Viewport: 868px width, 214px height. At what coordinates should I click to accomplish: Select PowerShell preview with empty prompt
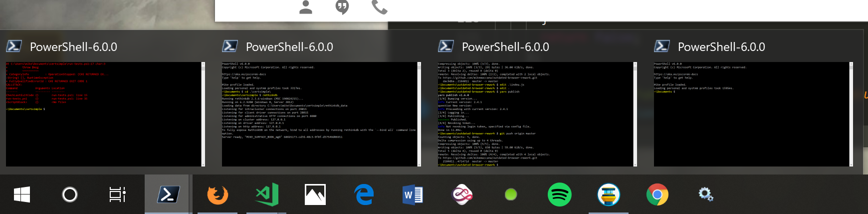pyautogui.click(x=753, y=114)
